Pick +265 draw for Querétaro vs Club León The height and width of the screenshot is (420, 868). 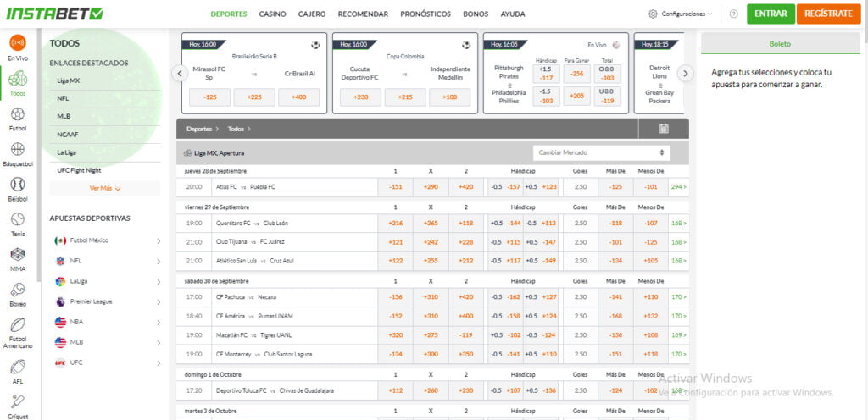[431, 224]
